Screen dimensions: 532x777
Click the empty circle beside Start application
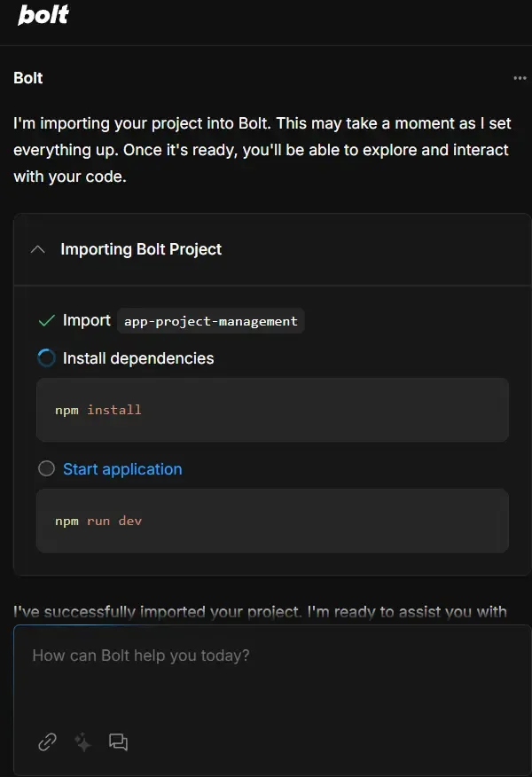[47, 469]
